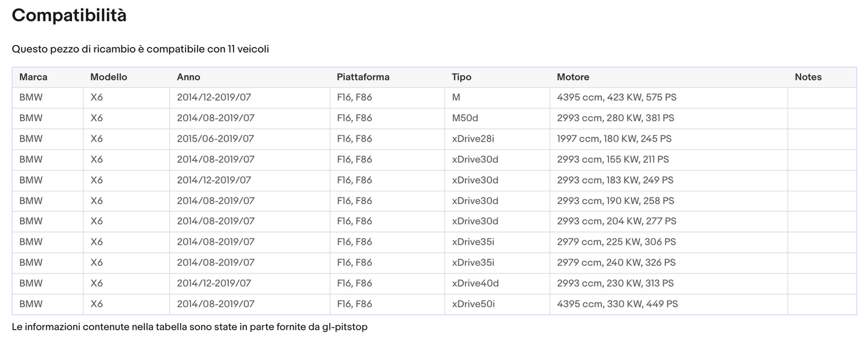The height and width of the screenshot is (342, 868).
Task: Click the Modello column header
Action: (x=109, y=77)
